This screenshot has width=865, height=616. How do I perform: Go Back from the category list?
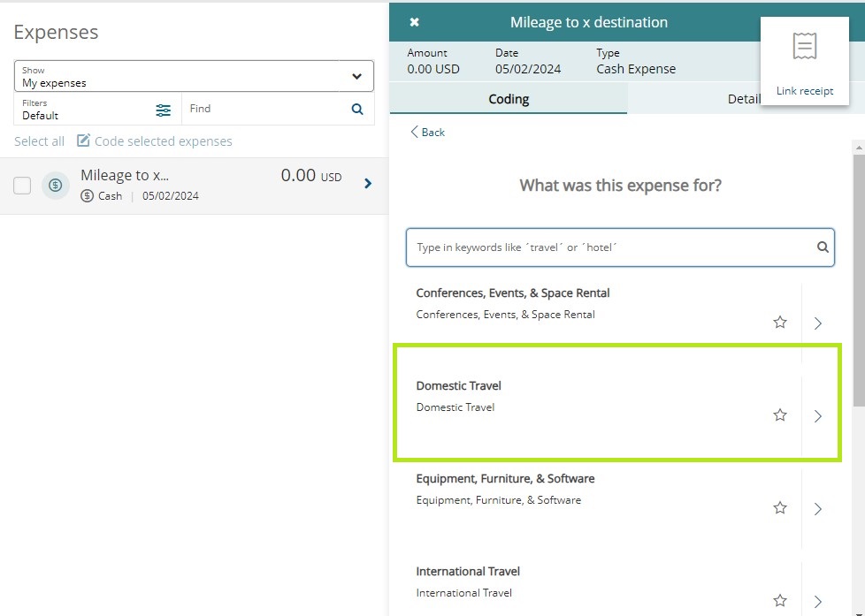[x=428, y=132]
